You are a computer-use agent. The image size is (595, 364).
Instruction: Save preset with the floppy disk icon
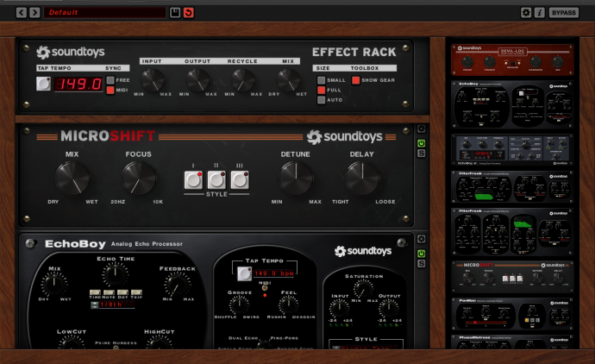(x=175, y=13)
